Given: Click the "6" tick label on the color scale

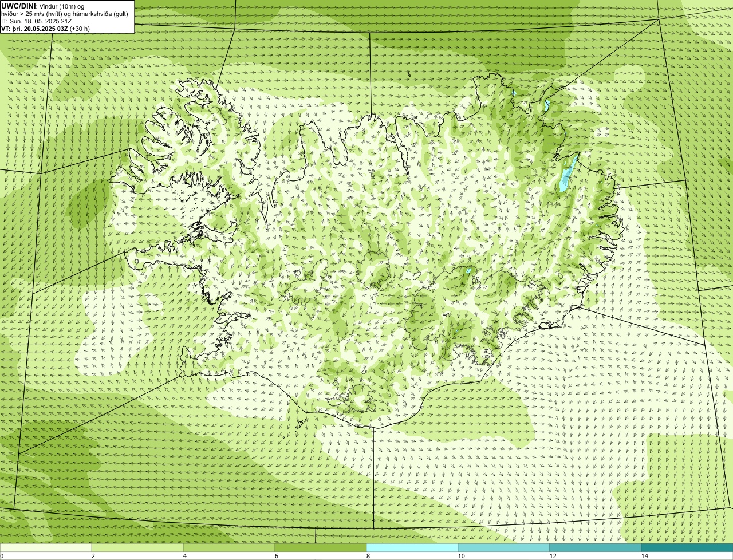Looking at the screenshot, I should 277,556.
